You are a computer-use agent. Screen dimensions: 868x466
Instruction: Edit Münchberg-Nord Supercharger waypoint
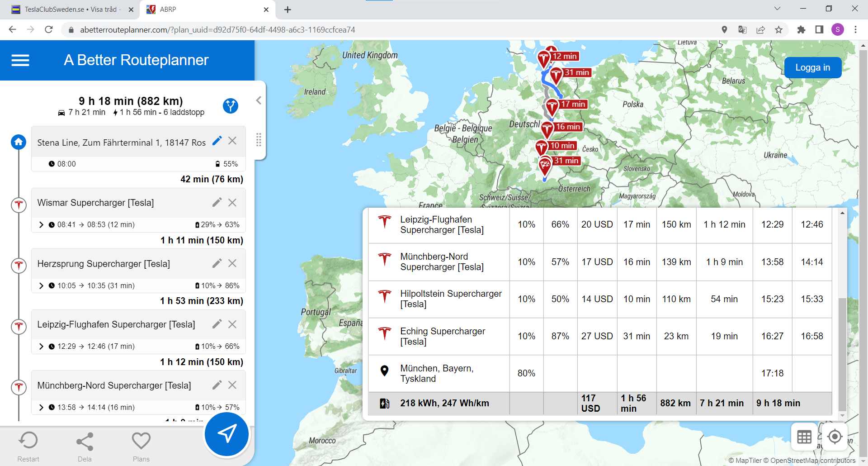coord(217,385)
